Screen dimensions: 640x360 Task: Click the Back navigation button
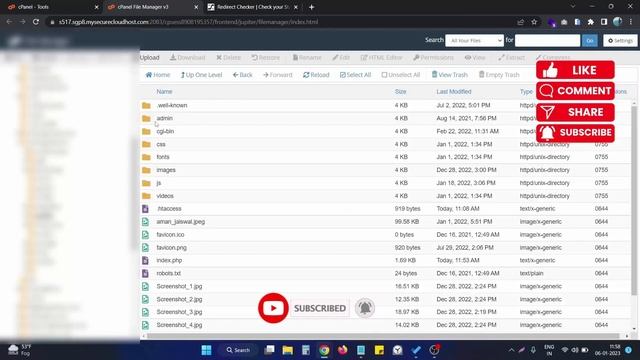pos(242,75)
